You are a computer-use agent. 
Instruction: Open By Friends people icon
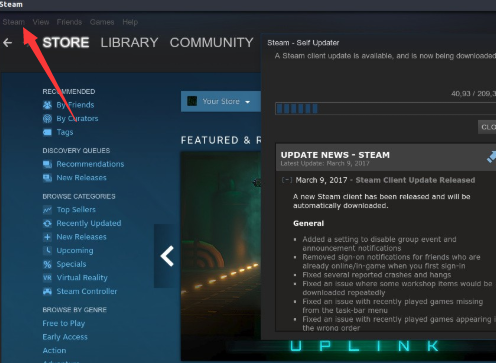(47, 105)
